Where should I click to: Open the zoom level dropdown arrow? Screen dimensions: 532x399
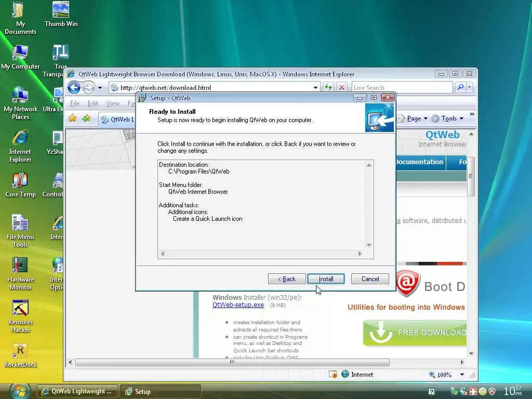pyautogui.click(x=462, y=375)
